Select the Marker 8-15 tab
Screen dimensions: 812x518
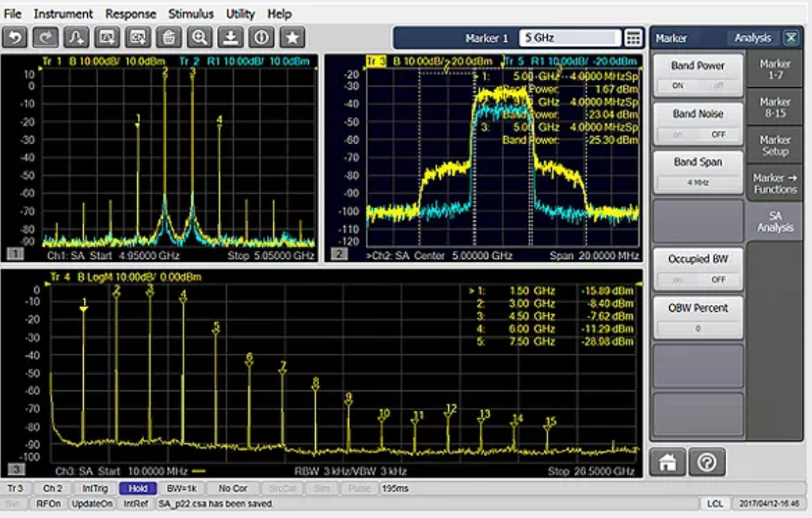(x=775, y=107)
